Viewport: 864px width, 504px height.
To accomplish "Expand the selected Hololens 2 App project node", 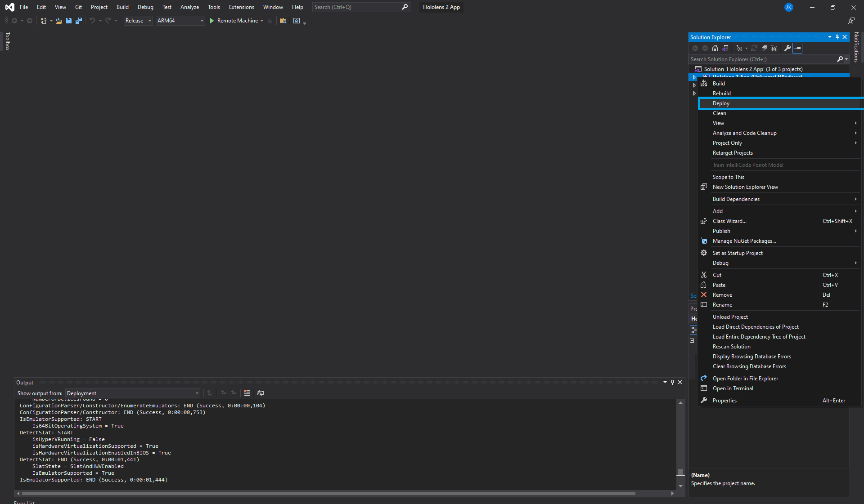I will pyautogui.click(x=694, y=77).
